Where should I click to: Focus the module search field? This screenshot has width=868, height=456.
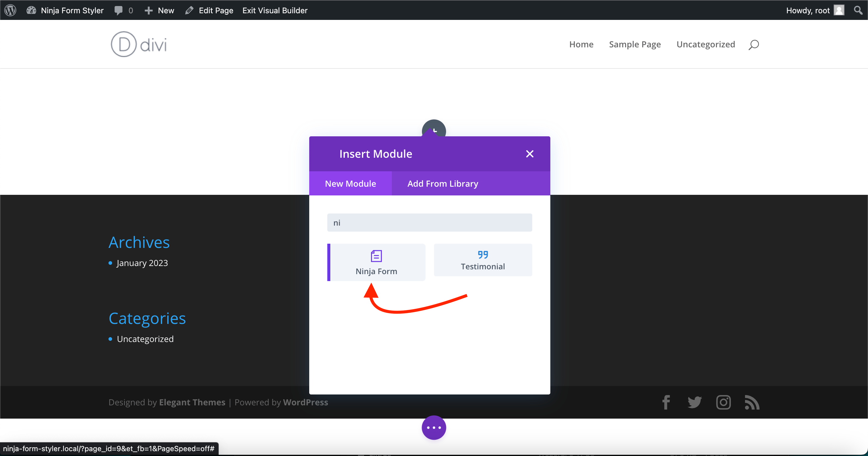pos(429,223)
